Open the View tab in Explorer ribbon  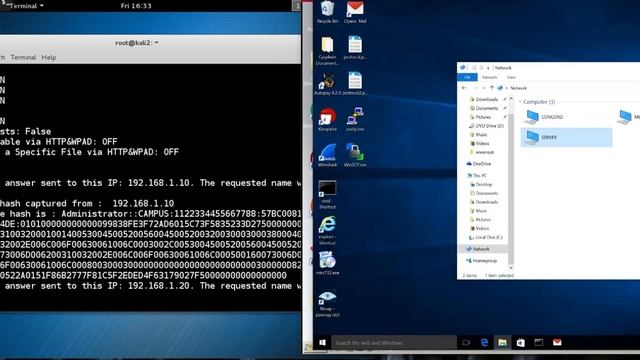click(511, 77)
